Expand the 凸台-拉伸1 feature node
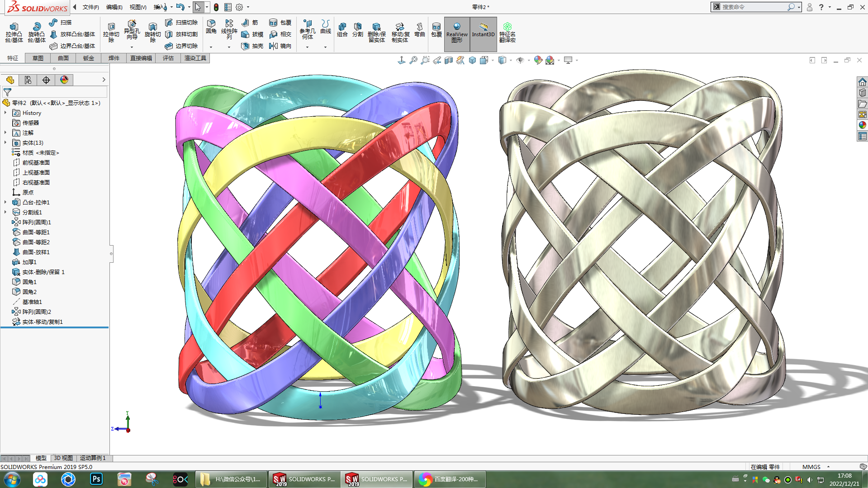Screen dimensions: 868x488 pos(5,202)
